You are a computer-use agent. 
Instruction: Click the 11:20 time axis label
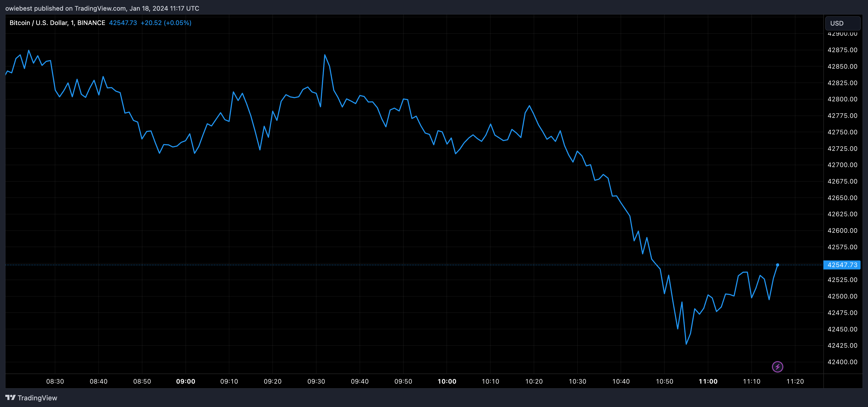[x=795, y=381]
